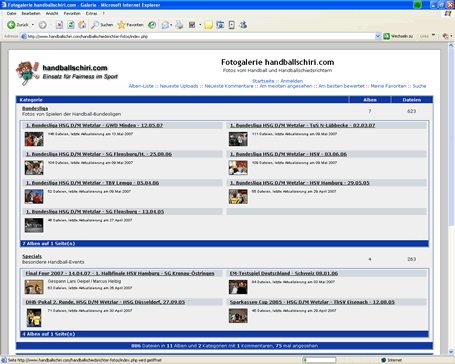Click the Dateien column header
This screenshot has width=455, height=364.
412,100
